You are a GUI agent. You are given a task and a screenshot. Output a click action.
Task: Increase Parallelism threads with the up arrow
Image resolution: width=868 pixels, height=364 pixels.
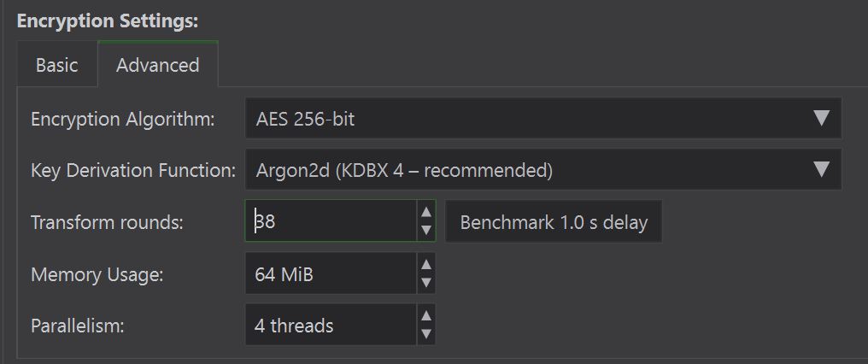coord(426,316)
